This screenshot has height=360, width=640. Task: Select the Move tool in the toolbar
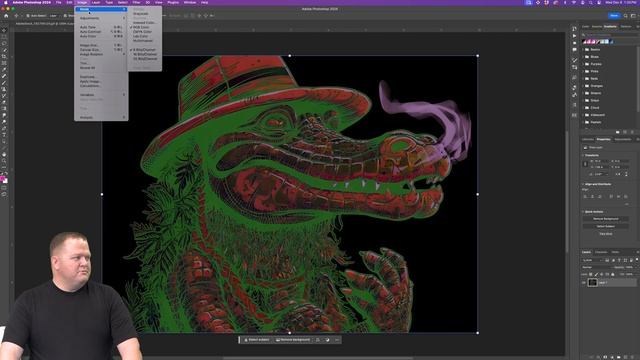pos(4,30)
